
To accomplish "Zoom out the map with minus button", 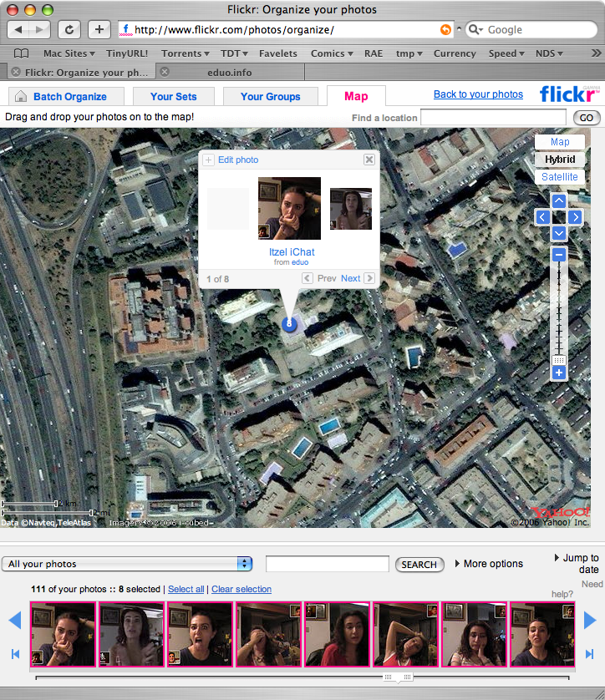I will 558,255.
